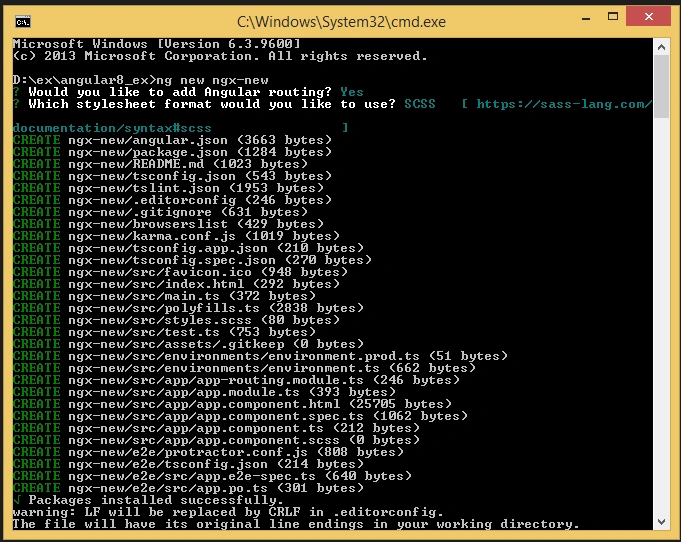Click the environment.prod.ts line
The width and height of the screenshot is (681, 542).
pyautogui.click(x=261, y=357)
